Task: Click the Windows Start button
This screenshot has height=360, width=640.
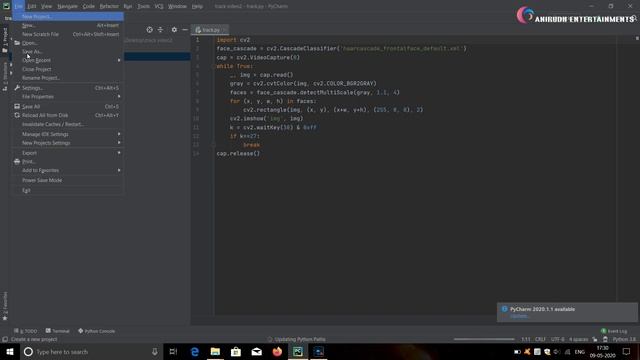Action: 9,351
